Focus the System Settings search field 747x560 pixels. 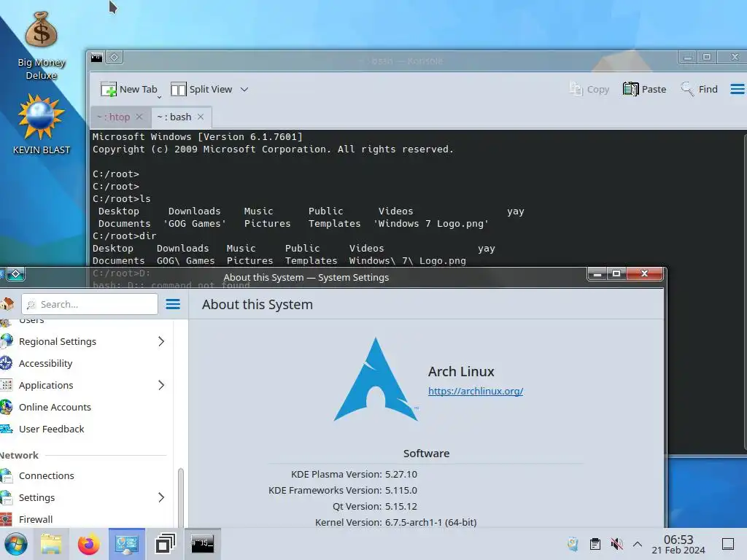[90, 304]
